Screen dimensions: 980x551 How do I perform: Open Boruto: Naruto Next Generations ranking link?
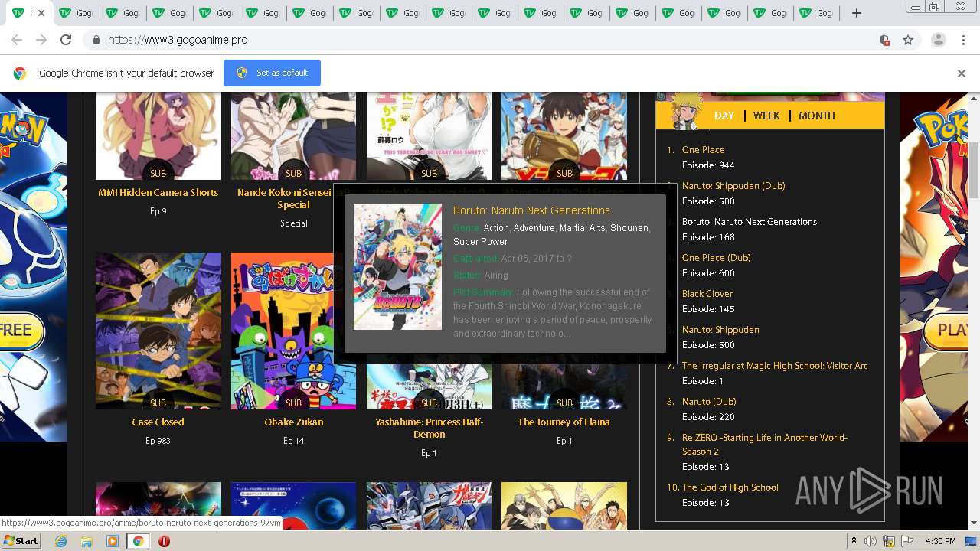tap(750, 222)
